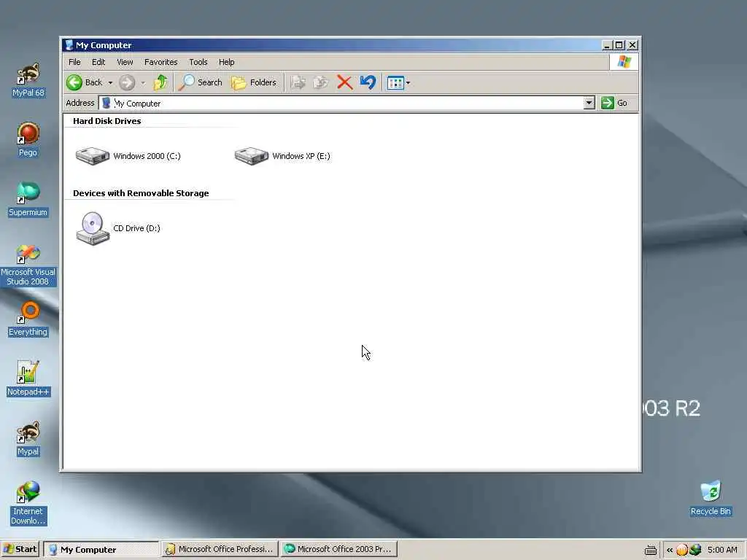Click the CD Drive (D:) label text
This screenshot has width=747, height=560.
pos(136,228)
